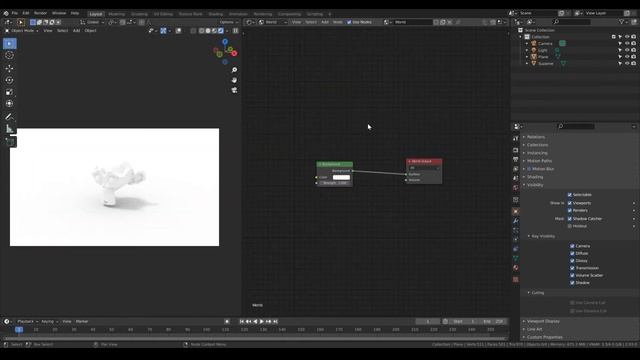Expand the Custom Properties panel
The image size is (640, 360).
[x=544, y=337]
